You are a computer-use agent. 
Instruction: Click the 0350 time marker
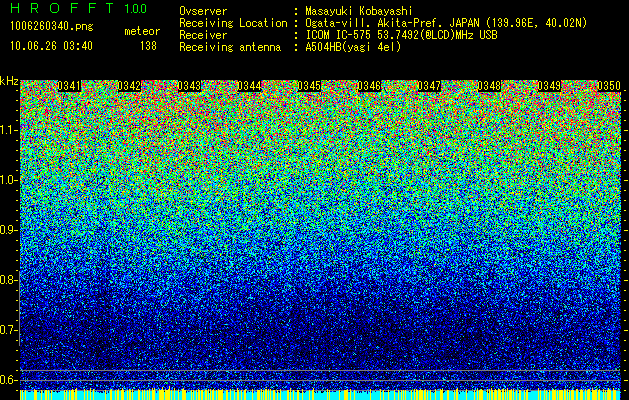point(609,86)
